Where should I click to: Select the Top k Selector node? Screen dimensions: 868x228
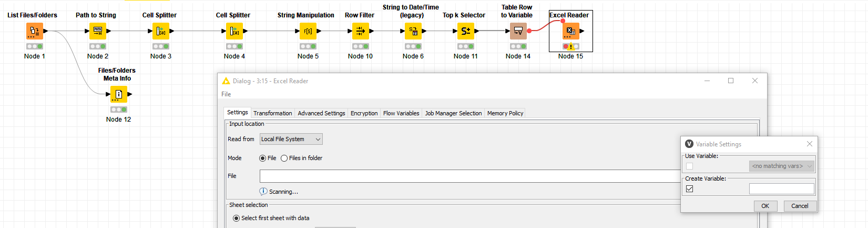point(466,31)
